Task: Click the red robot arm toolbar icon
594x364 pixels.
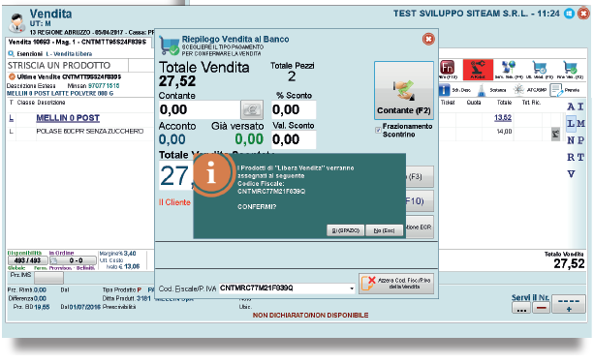Action: [478, 70]
